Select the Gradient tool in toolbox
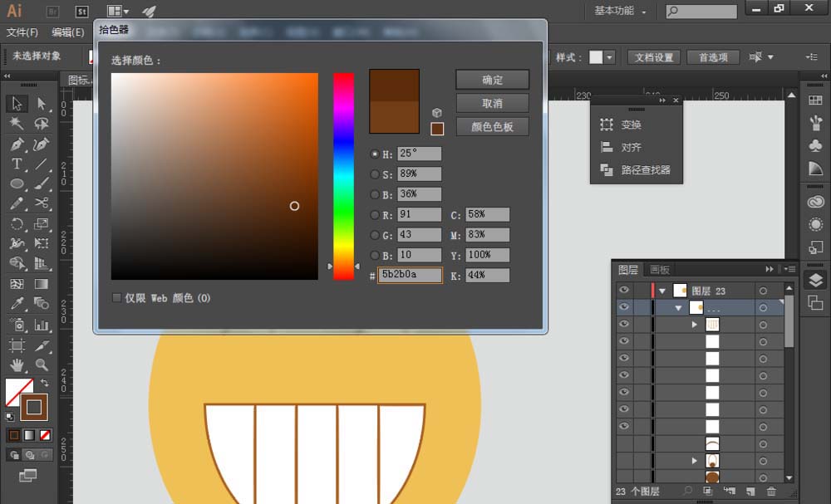Screen dimensions: 831x504 [x=42, y=284]
